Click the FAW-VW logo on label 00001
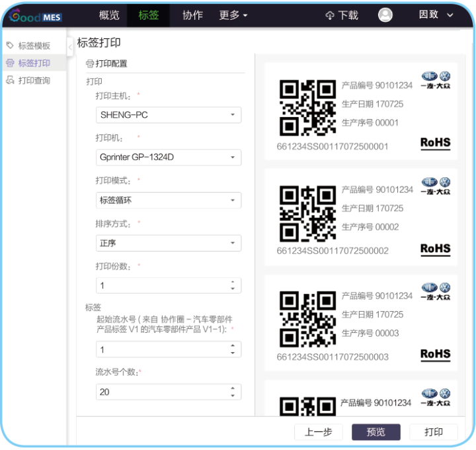This screenshot has width=476, height=450. tap(436, 80)
